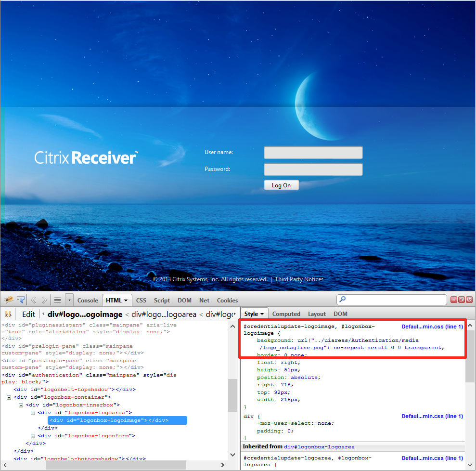Image resolution: width=476 pixels, height=471 pixels.
Task: Switch to the Net panel tab
Action: coord(204,300)
